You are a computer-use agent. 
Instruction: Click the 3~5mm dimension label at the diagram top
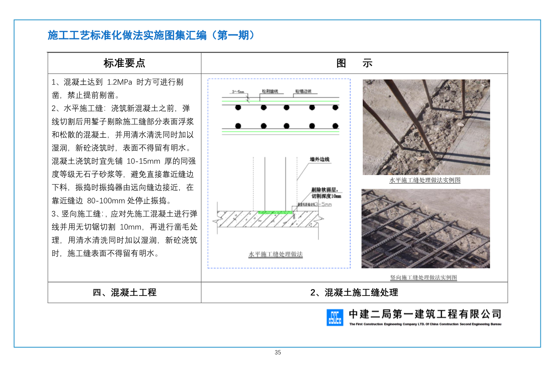(238, 92)
